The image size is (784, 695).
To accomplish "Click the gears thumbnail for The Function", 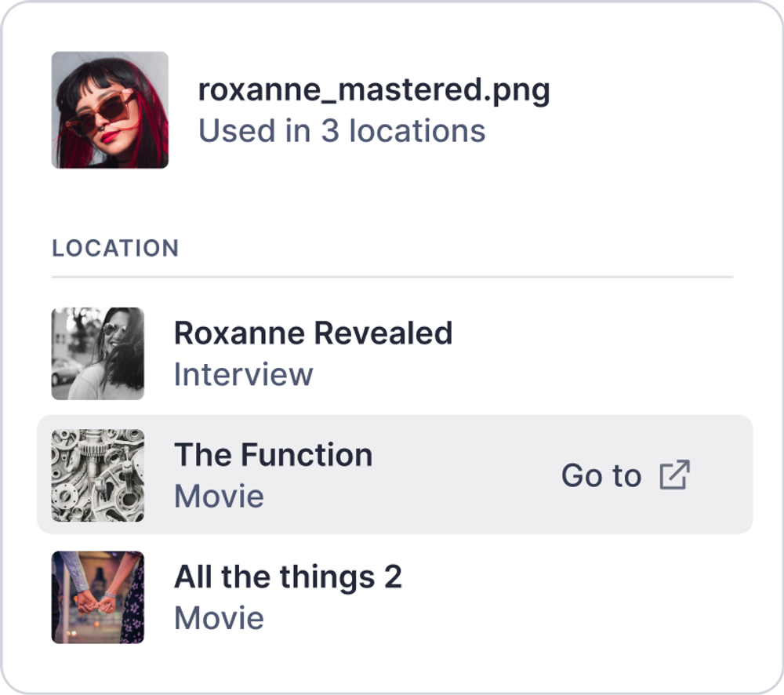I will [x=98, y=475].
